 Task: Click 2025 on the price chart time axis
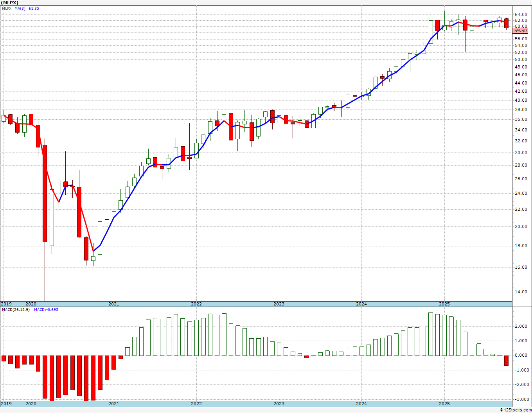(444, 304)
